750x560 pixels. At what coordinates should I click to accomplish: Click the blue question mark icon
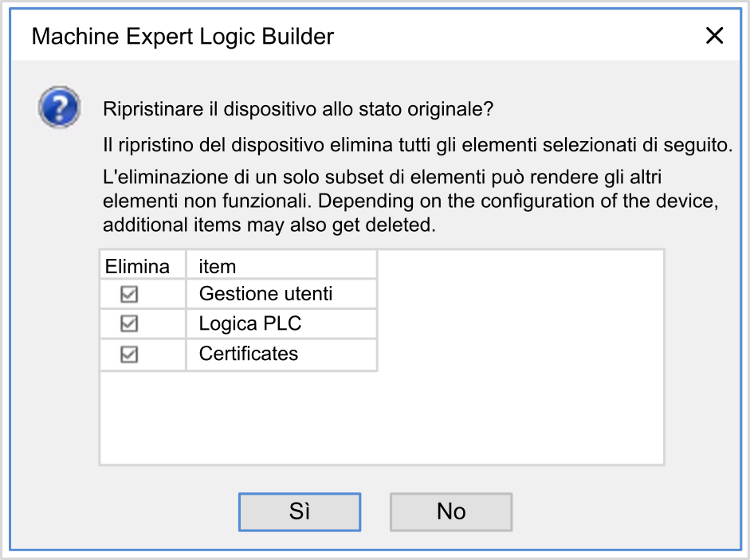tap(59, 108)
